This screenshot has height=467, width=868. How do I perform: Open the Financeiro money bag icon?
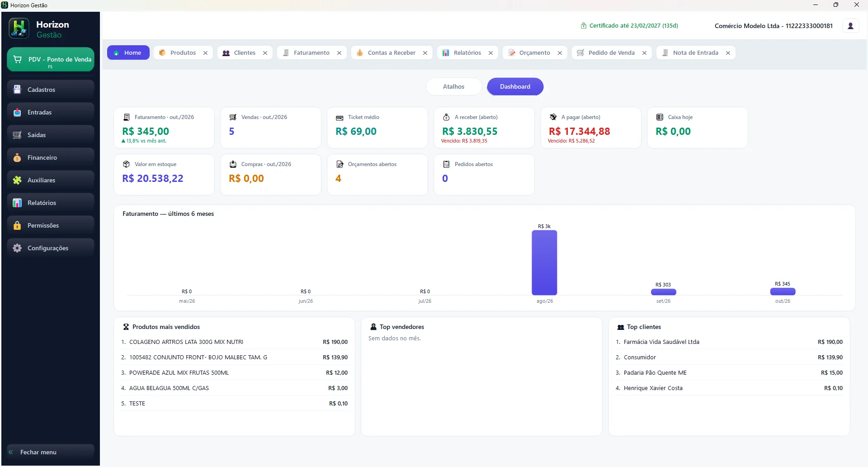tap(17, 157)
